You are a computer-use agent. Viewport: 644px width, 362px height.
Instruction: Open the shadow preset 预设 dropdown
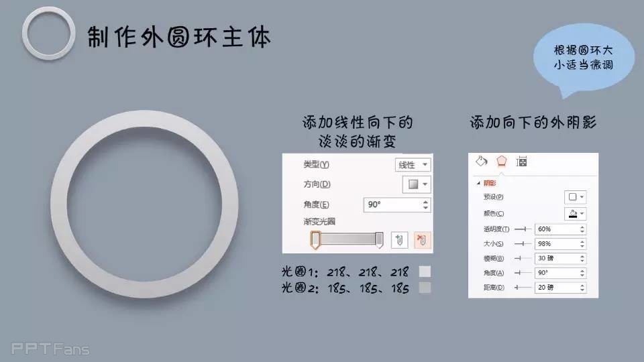[575, 197]
